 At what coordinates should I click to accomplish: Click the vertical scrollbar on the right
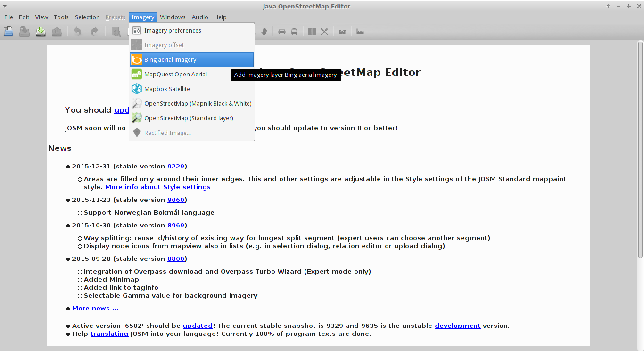click(x=640, y=149)
